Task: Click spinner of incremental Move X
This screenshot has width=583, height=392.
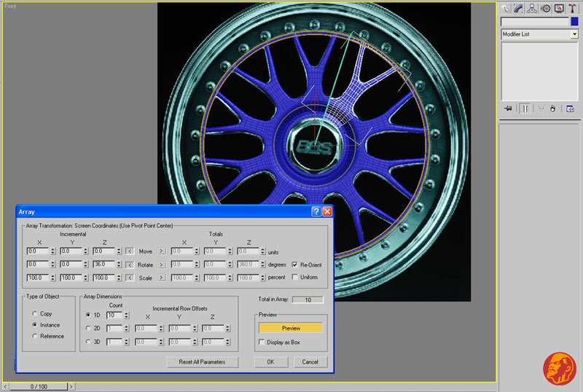Action: 52,251
